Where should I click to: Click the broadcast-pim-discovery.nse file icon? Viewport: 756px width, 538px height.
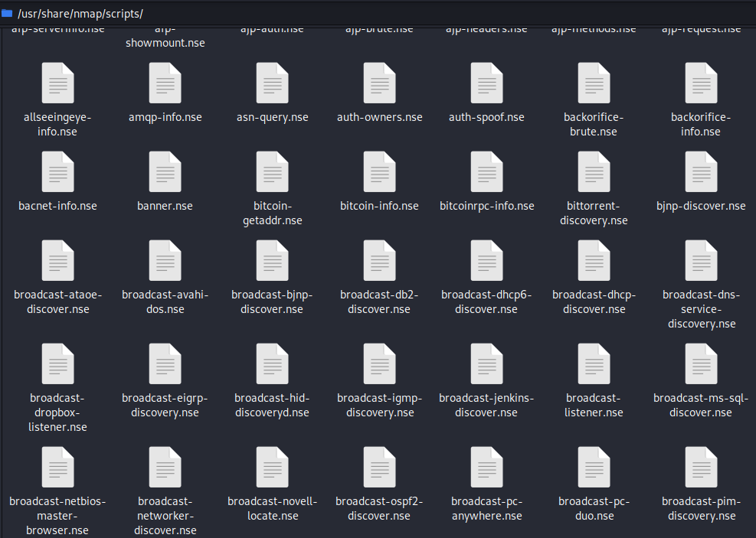click(x=701, y=467)
